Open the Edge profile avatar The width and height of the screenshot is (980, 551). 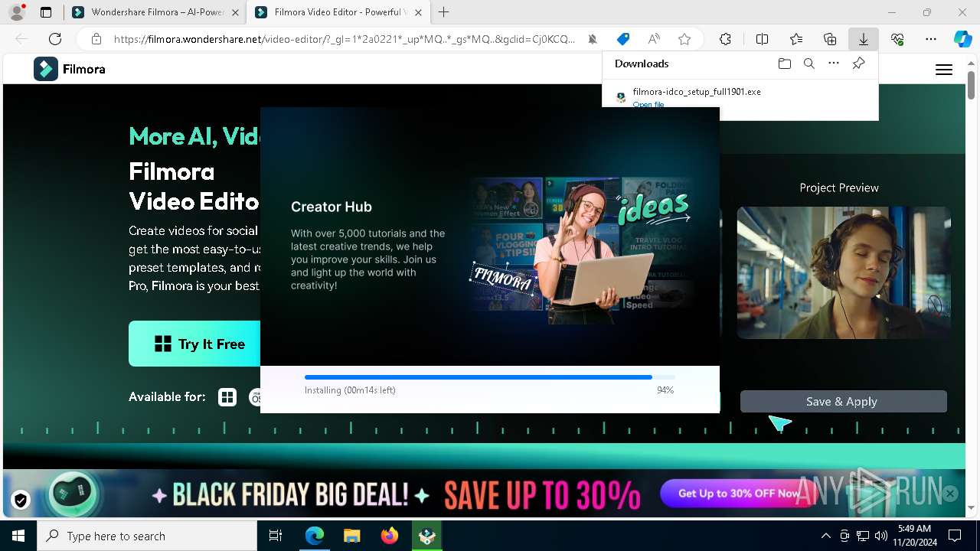(x=16, y=12)
